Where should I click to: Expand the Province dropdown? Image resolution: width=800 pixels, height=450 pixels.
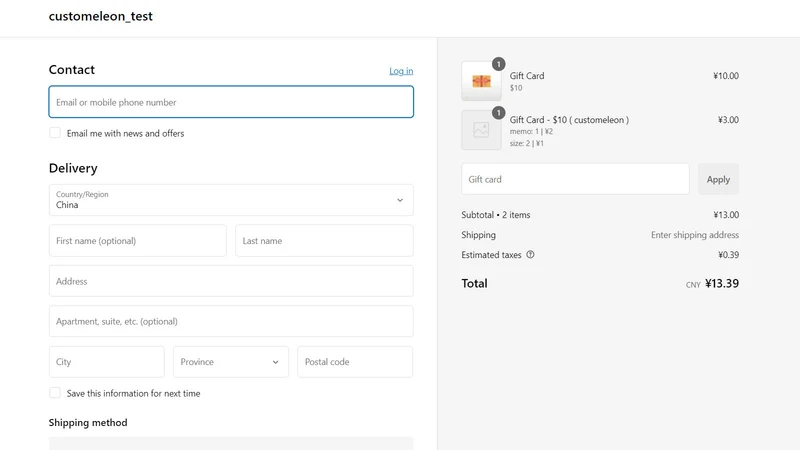point(231,362)
